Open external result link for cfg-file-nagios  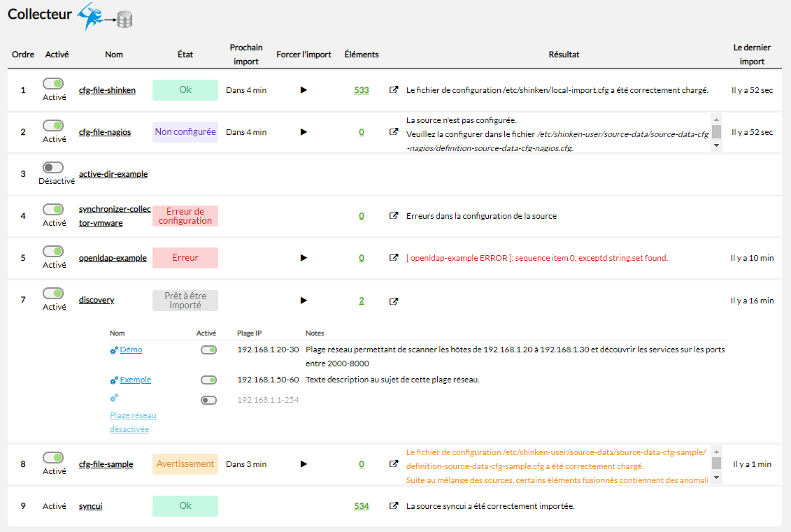pyautogui.click(x=394, y=131)
